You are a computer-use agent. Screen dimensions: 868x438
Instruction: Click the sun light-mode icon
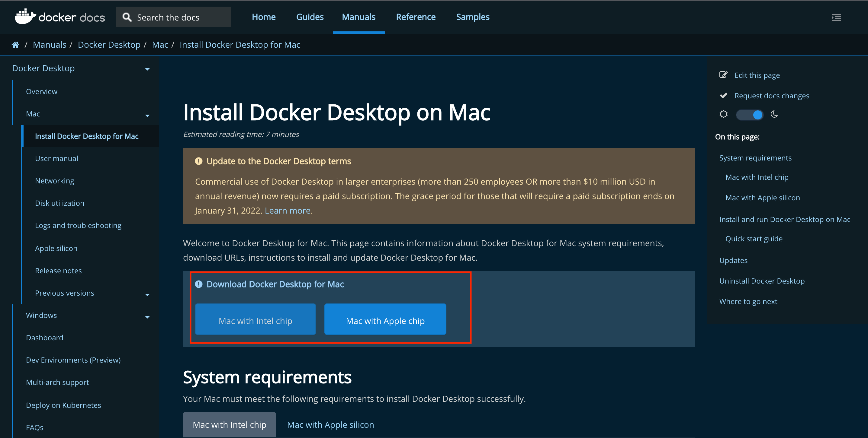pos(723,114)
